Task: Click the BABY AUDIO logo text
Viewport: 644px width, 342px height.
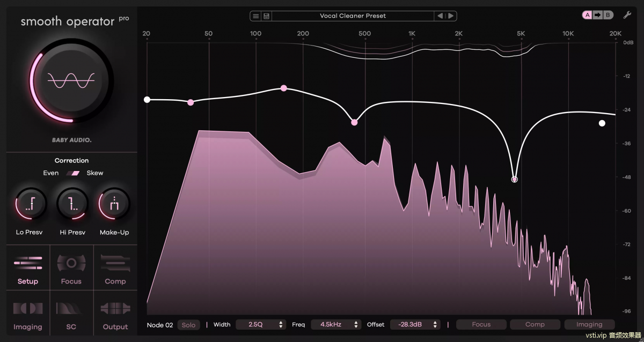Action: (71, 140)
